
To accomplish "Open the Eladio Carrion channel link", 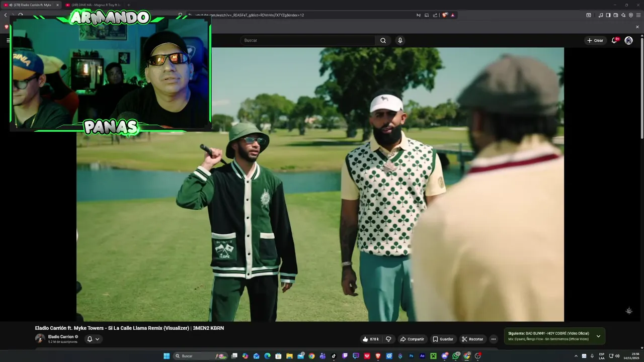I will pos(60,337).
